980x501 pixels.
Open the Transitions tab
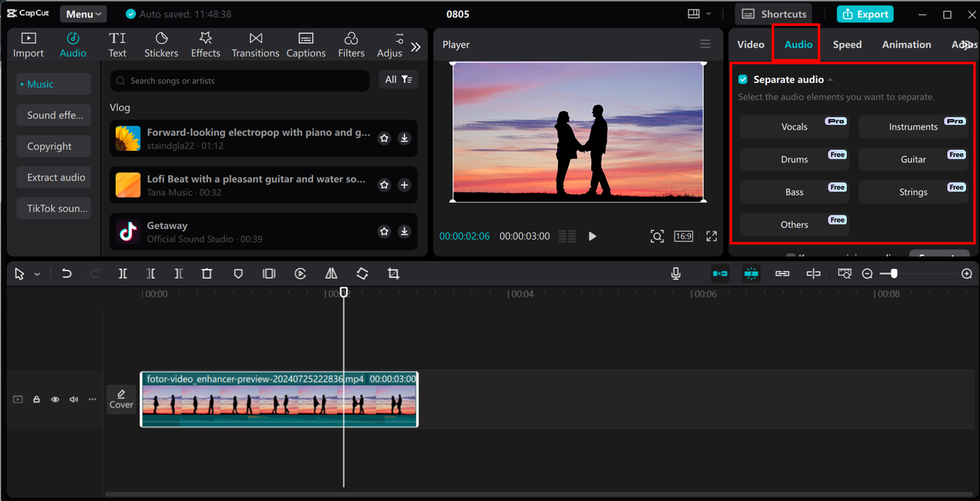(x=256, y=45)
